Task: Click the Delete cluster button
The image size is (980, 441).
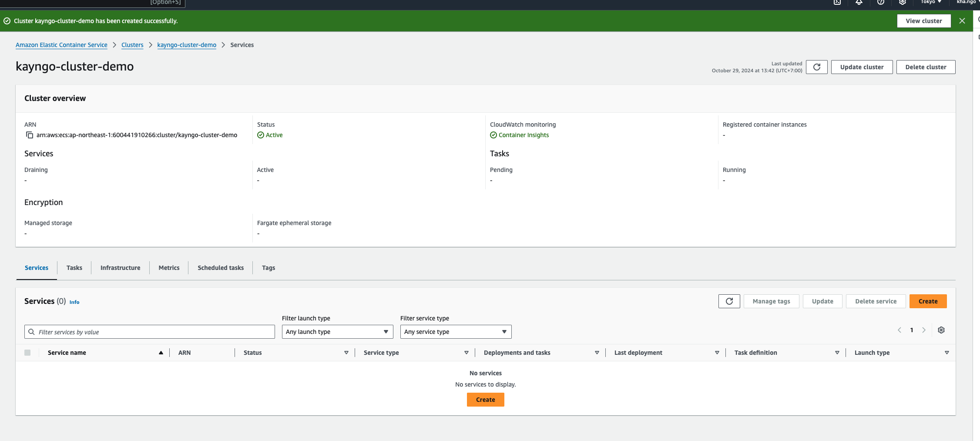Action: click(x=926, y=67)
